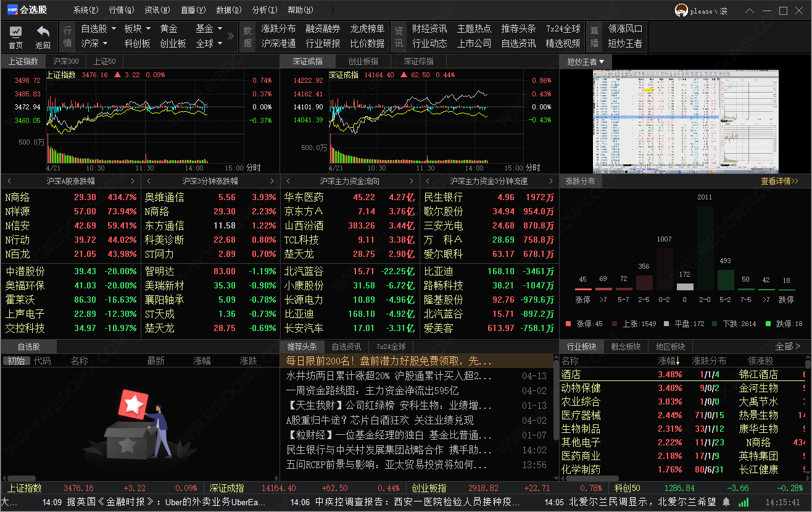
Task: Click 查看详情>> link
Action: [779, 181]
